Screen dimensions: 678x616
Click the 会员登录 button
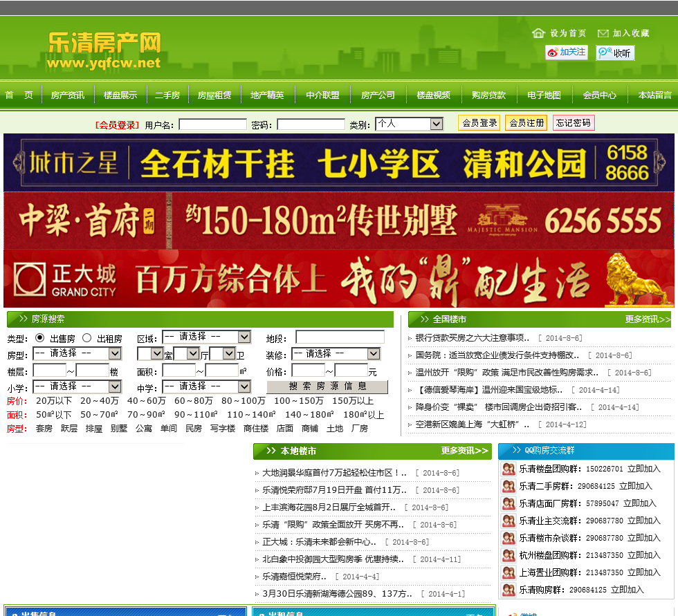pyautogui.click(x=479, y=123)
